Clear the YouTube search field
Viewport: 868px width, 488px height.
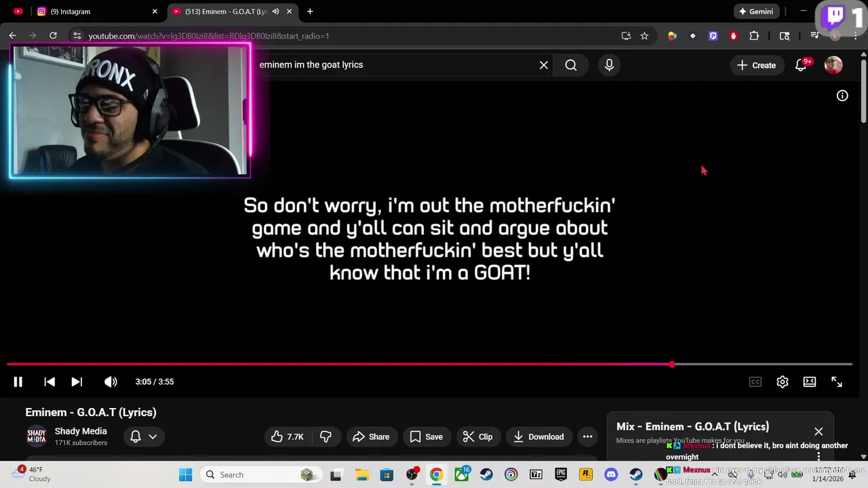coord(544,65)
